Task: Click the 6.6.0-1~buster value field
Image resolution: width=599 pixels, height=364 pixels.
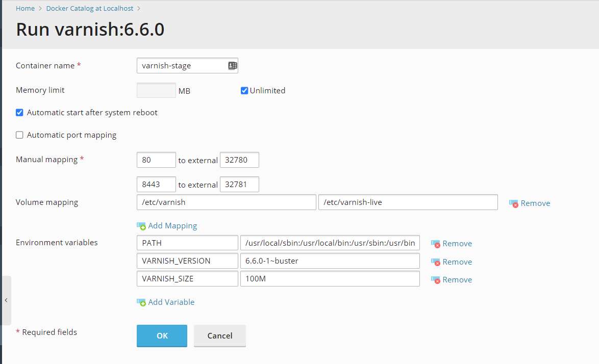Action: click(330, 261)
